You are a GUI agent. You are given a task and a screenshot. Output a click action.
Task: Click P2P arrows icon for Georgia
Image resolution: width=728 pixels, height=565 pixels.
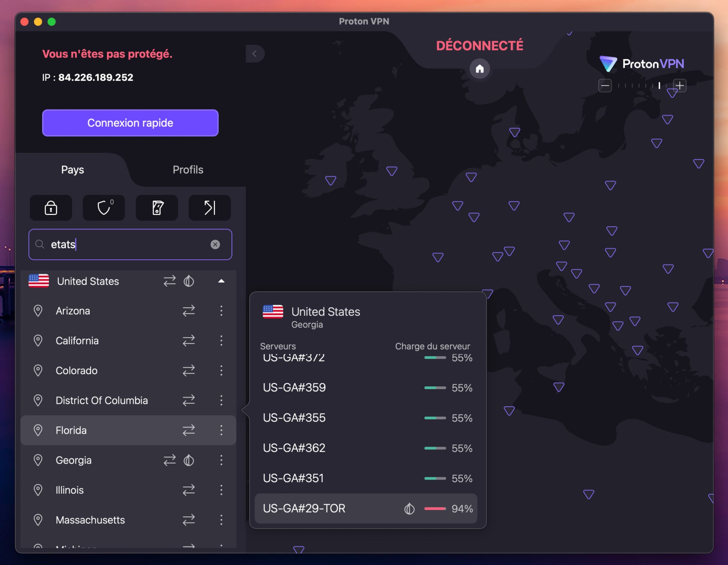coord(169,460)
